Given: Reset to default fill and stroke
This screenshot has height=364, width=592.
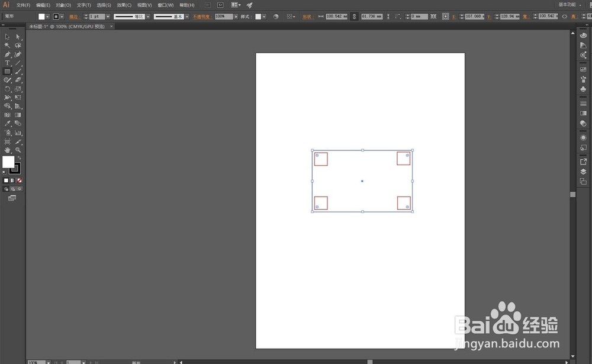Looking at the screenshot, I should point(4,173).
